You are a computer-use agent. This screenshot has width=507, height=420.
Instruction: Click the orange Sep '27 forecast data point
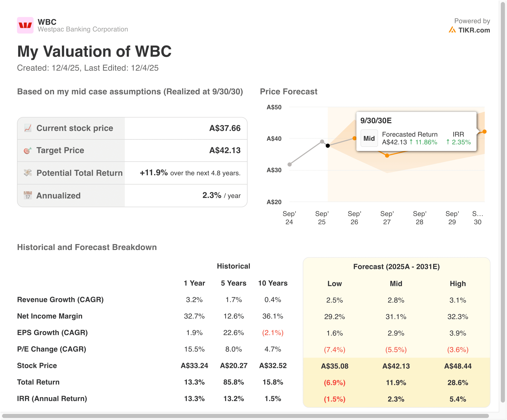[387, 156]
